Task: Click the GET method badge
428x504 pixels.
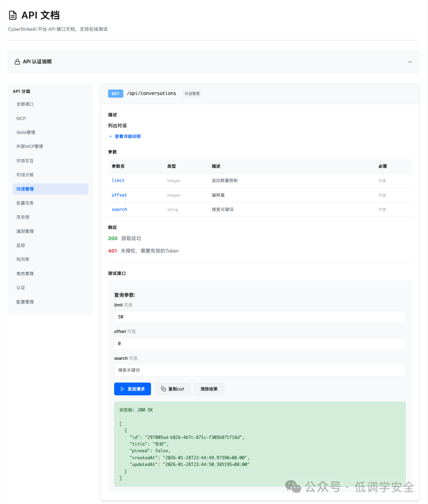Action: tap(115, 94)
